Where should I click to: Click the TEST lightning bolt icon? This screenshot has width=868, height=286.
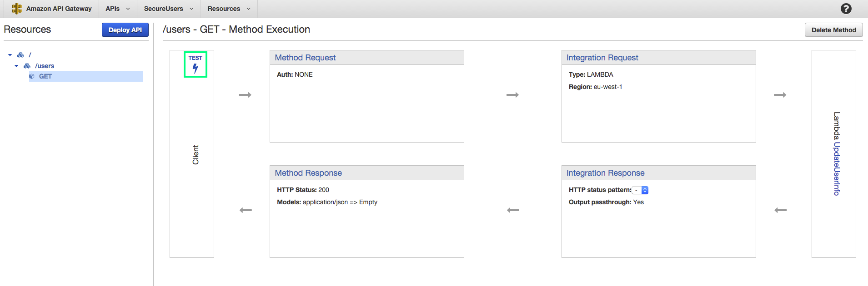[x=196, y=68]
